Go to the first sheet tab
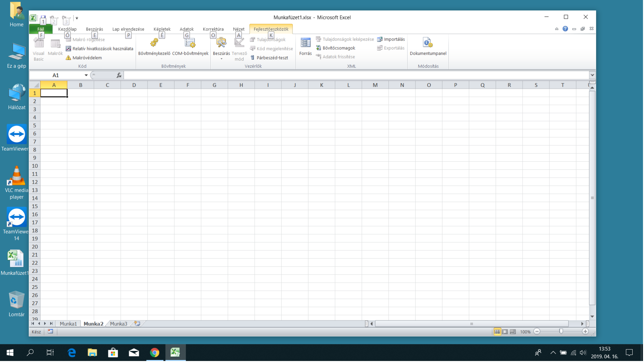This screenshot has height=362, width=644. [33, 324]
